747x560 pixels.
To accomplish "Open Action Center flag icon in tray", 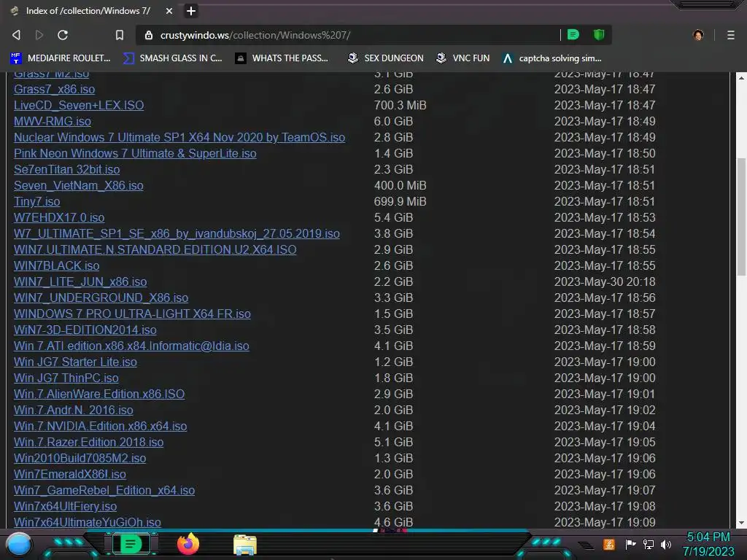I will (630, 544).
